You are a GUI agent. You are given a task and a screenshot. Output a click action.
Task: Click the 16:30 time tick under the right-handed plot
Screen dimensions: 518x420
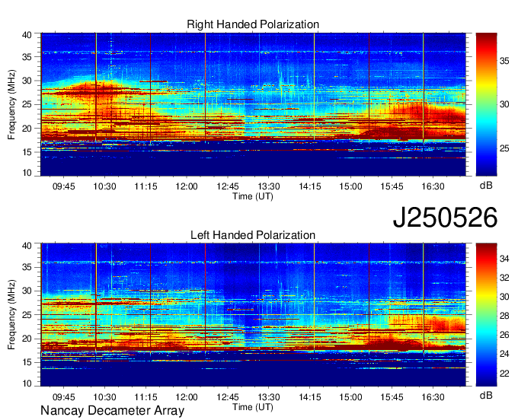433,186
